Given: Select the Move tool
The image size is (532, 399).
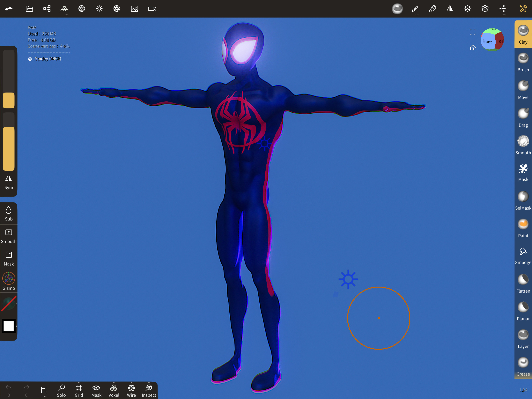Looking at the screenshot, I should click(523, 90).
